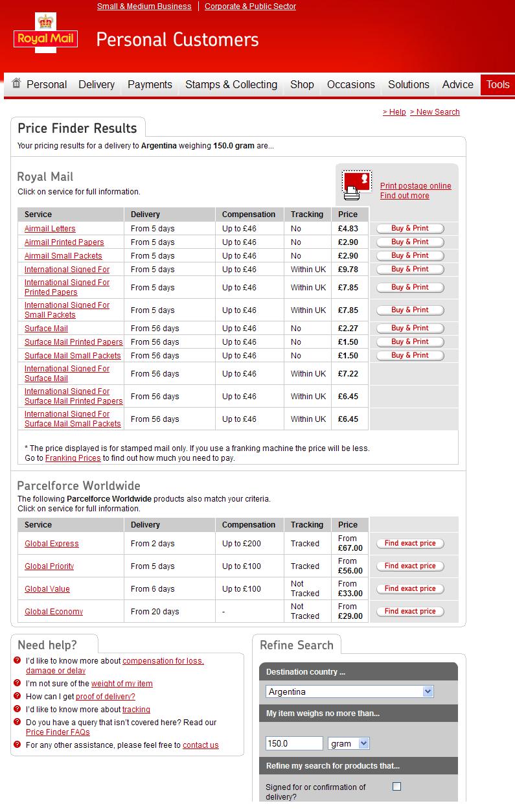Tick the Signed for confirmation checkbox
This screenshot has width=515, height=812.
pyautogui.click(x=397, y=786)
